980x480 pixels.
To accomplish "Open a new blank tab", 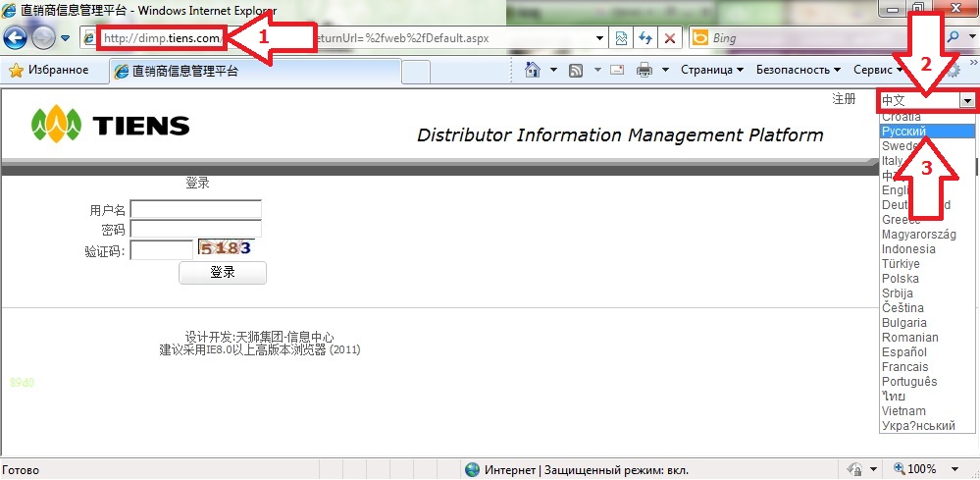I will [416, 72].
